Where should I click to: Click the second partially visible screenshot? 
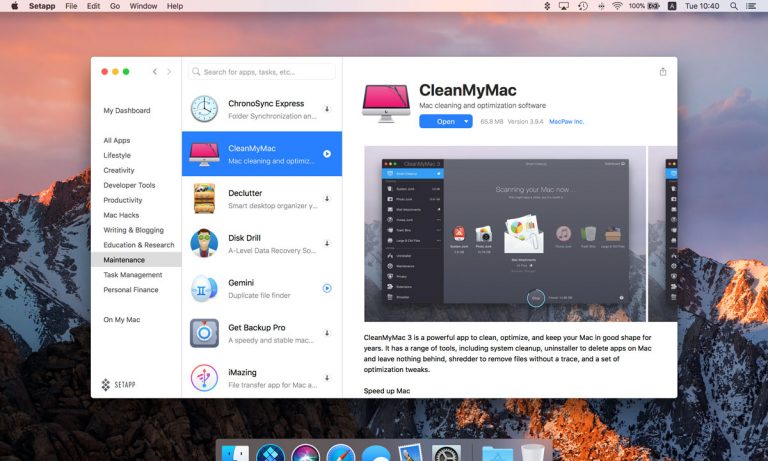point(663,234)
